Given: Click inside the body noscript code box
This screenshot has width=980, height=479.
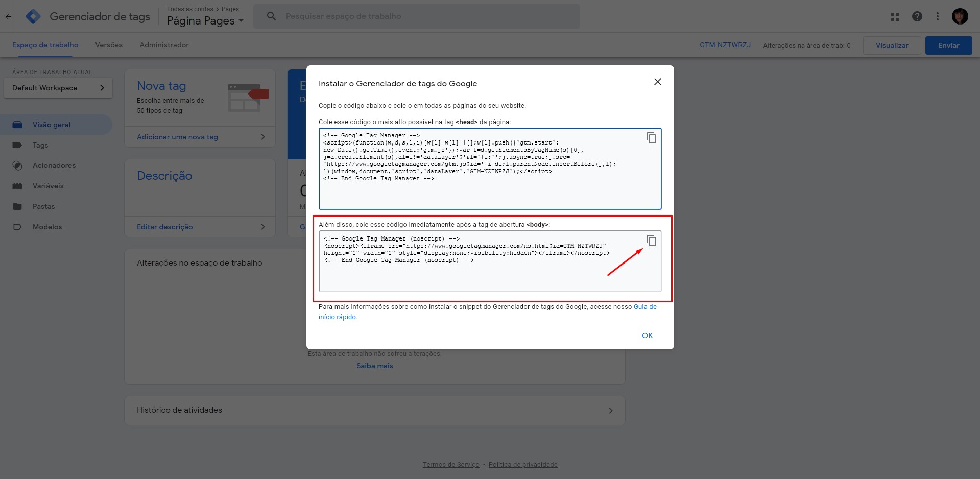Looking at the screenshot, I should click(x=490, y=261).
